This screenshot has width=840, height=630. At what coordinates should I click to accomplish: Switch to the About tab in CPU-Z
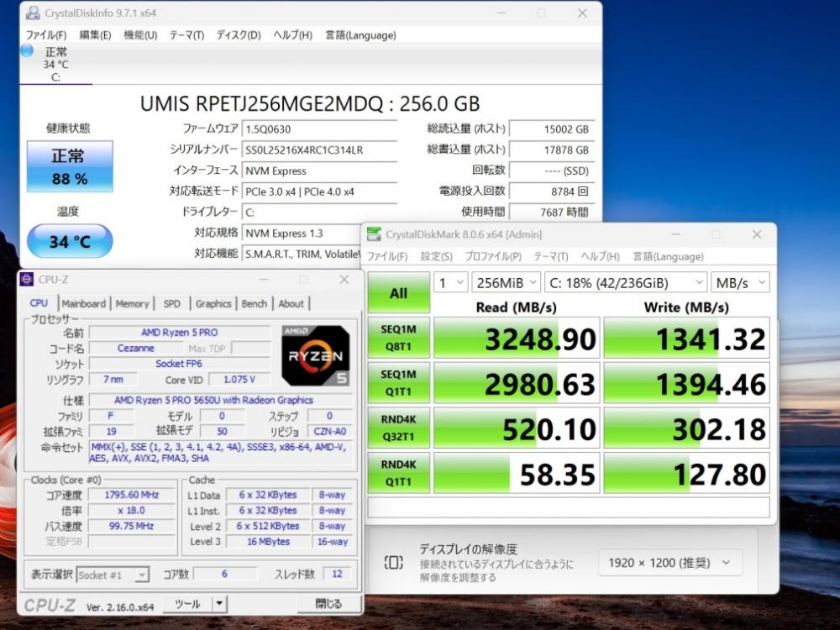(291, 304)
